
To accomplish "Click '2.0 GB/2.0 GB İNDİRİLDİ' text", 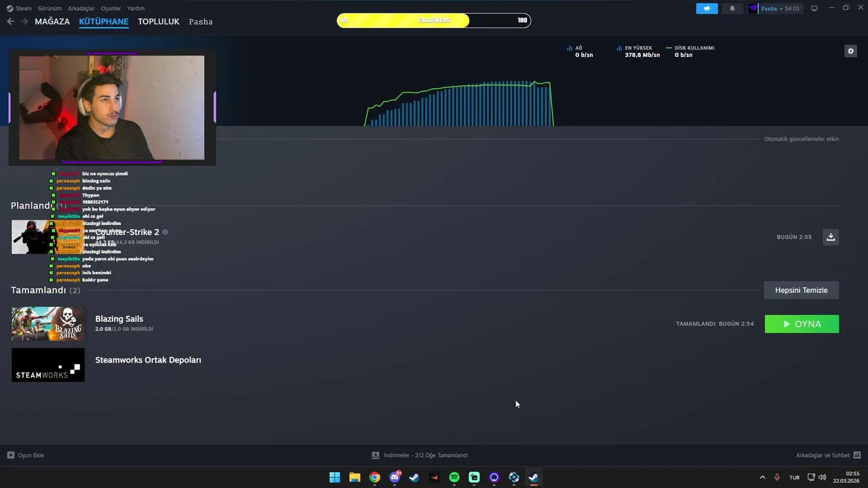I will pos(124,329).
